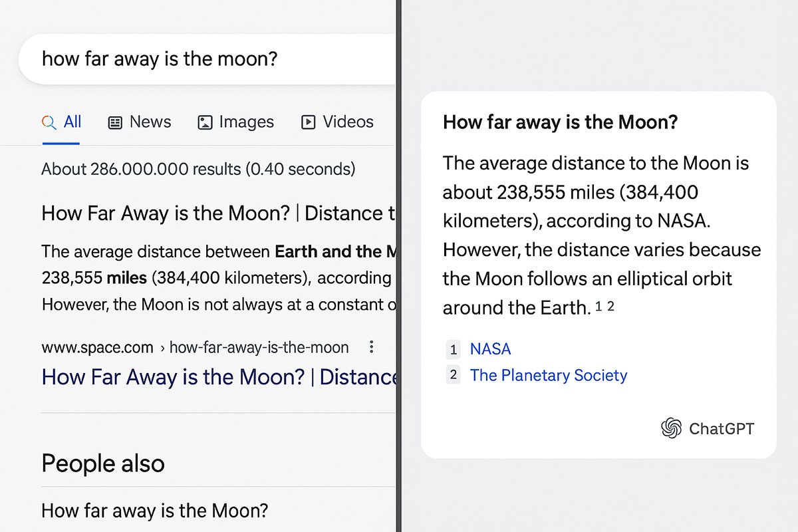
Task: Click the newspaper icon beside News
Action: (114, 122)
